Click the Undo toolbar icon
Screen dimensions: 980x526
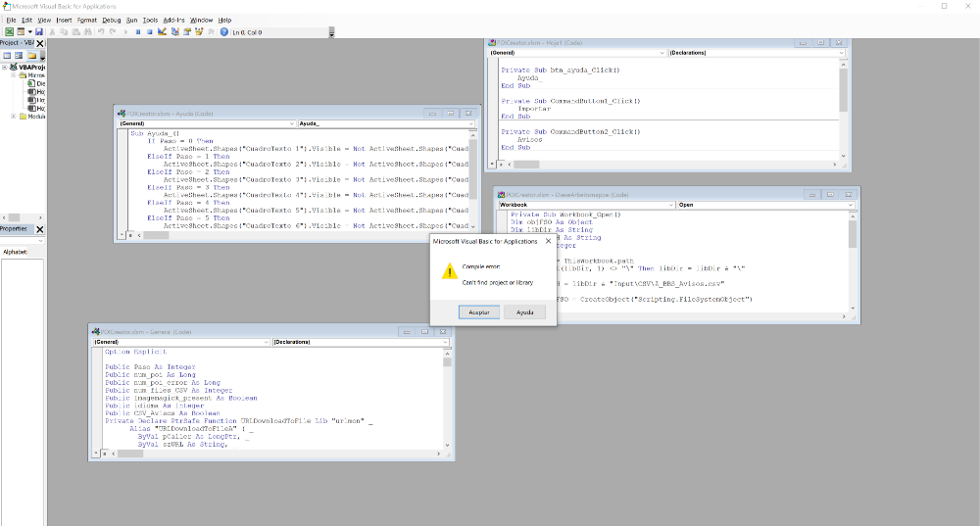coord(101,32)
